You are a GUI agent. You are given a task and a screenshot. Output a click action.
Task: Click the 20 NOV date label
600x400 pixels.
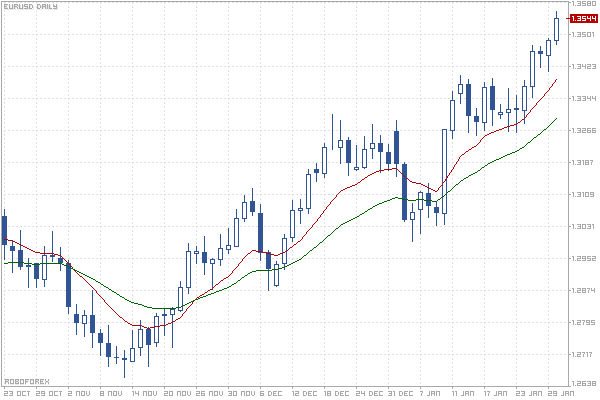tap(177, 393)
